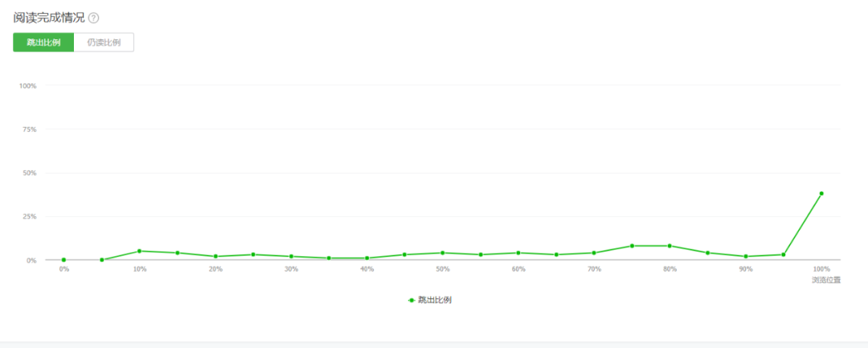This screenshot has width=868, height=348.
Task: Select the data point at 30% position
Action: pos(291,256)
